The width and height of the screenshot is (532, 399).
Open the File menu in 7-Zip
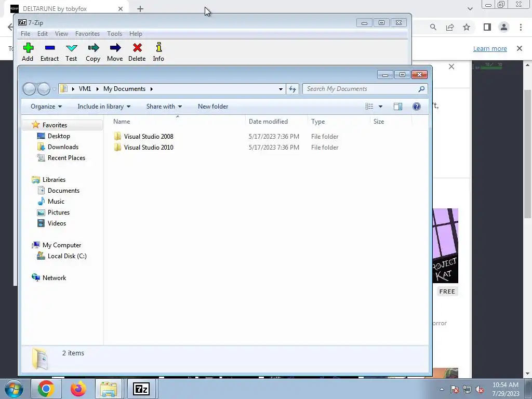tap(25, 34)
